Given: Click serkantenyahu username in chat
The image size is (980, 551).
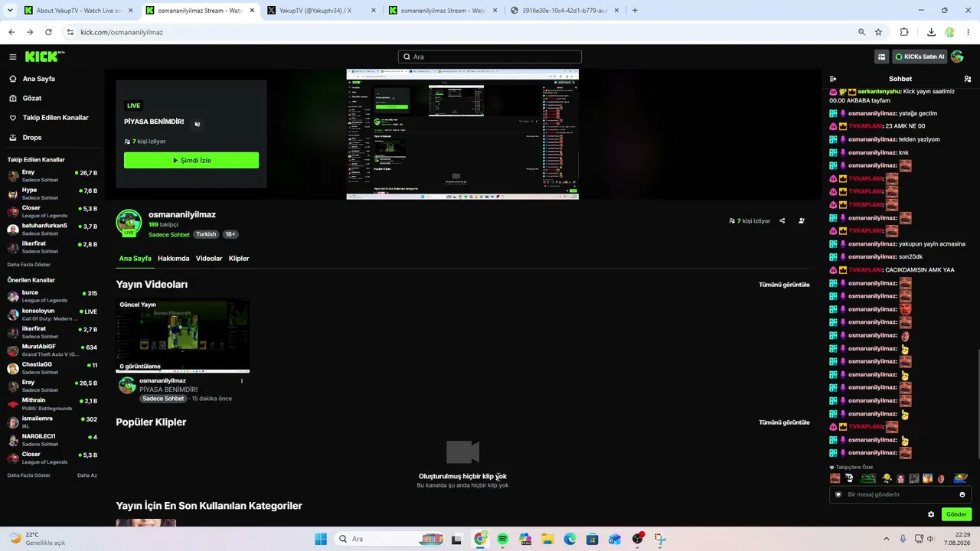Looking at the screenshot, I should 879,92.
